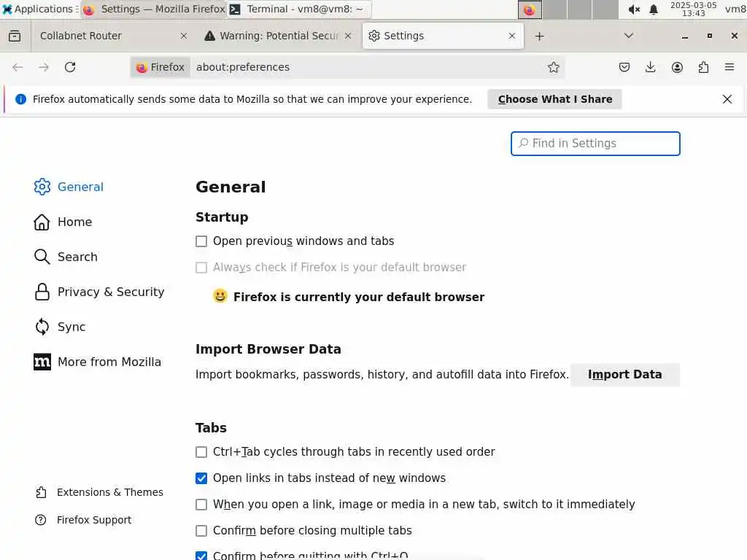
Task: Select the Settings browser tab
Action: [x=443, y=36]
